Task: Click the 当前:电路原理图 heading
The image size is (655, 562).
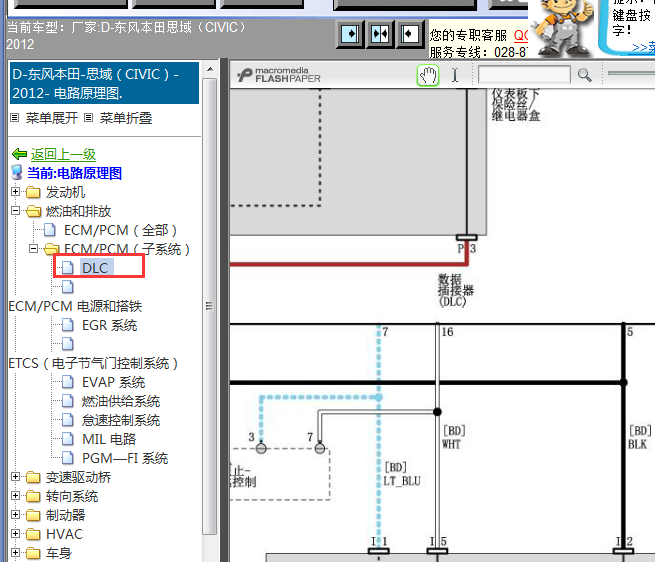Action: [x=74, y=173]
